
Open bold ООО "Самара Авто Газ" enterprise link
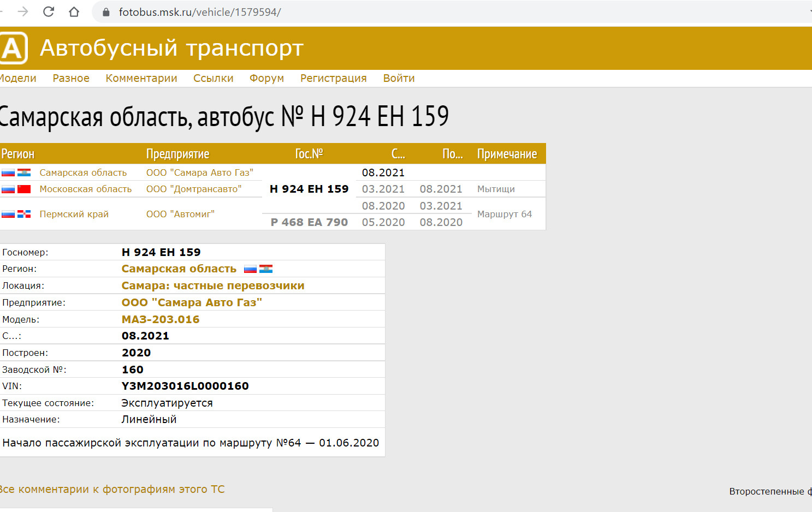(x=192, y=302)
